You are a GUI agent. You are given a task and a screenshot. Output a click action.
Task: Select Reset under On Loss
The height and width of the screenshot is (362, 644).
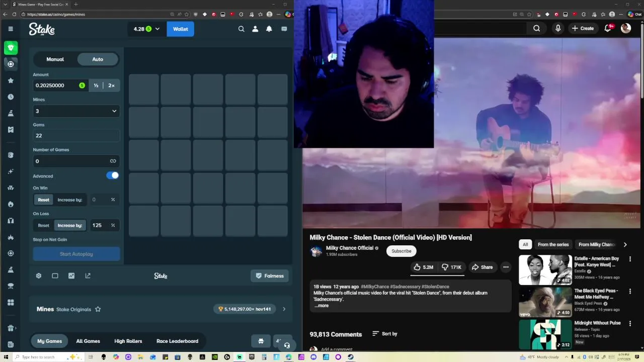tap(44, 225)
